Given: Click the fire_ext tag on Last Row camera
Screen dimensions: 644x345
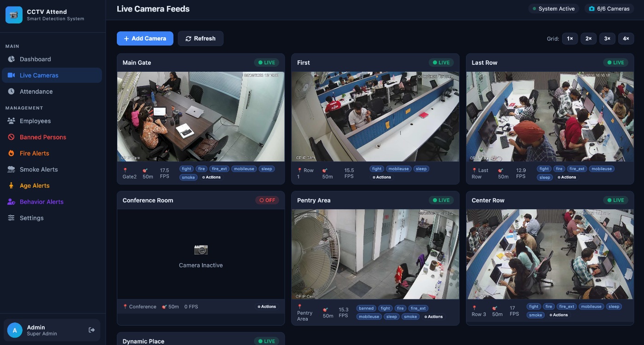Looking at the screenshot, I should 577,169.
